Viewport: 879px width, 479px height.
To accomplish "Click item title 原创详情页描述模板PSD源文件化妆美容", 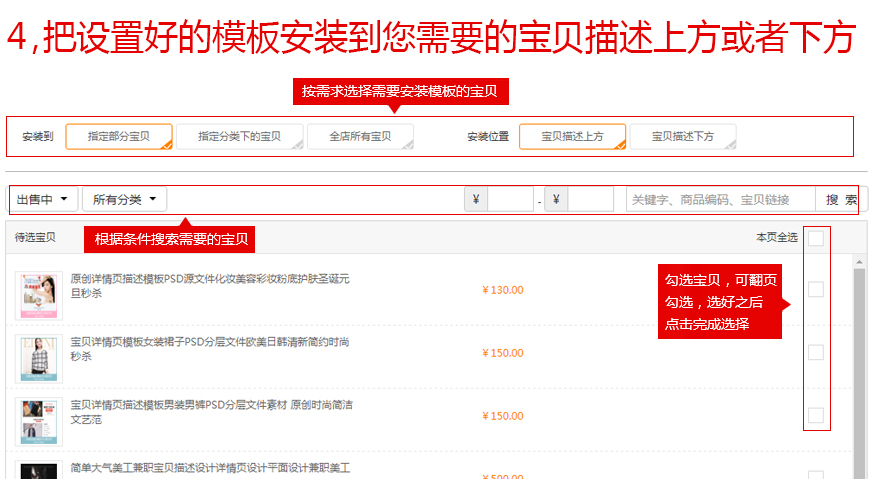I will [x=210, y=286].
